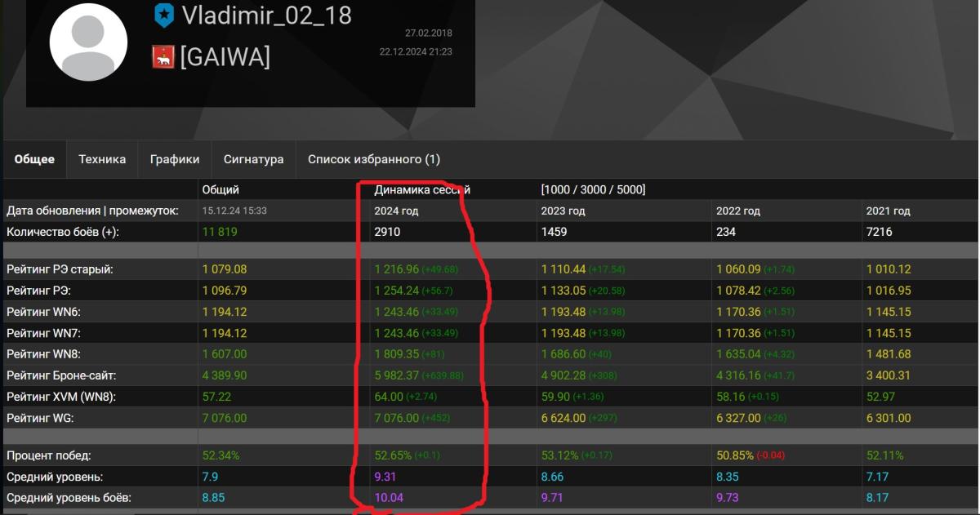
Task: Click the overall WN8 value 1 607.00
Action: (x=225, y=354)
